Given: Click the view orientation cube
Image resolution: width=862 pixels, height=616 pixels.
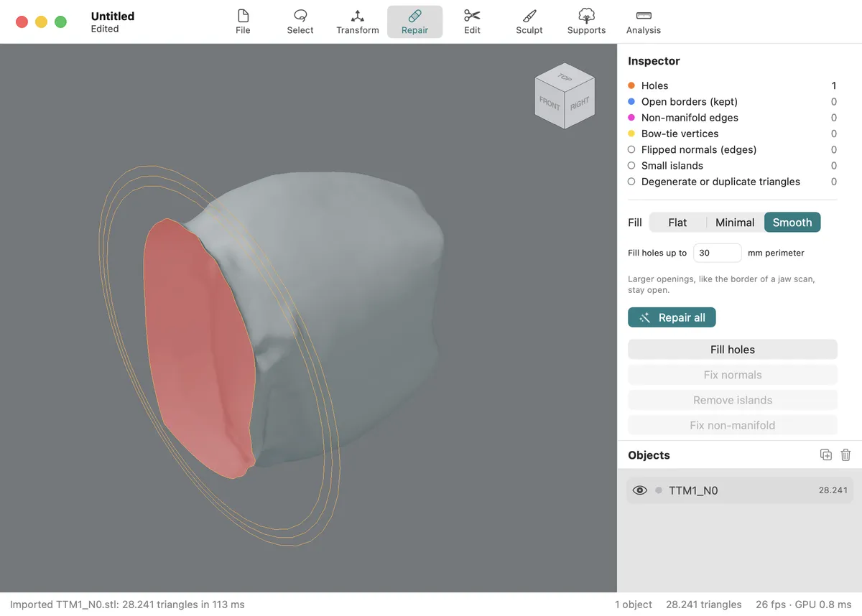Looking at the screenshot, I should (x=565, y=95).
